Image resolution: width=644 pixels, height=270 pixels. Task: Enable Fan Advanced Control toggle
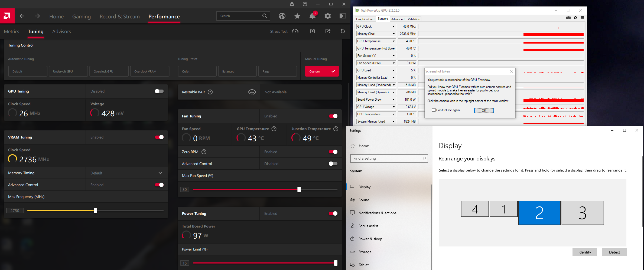333,164
